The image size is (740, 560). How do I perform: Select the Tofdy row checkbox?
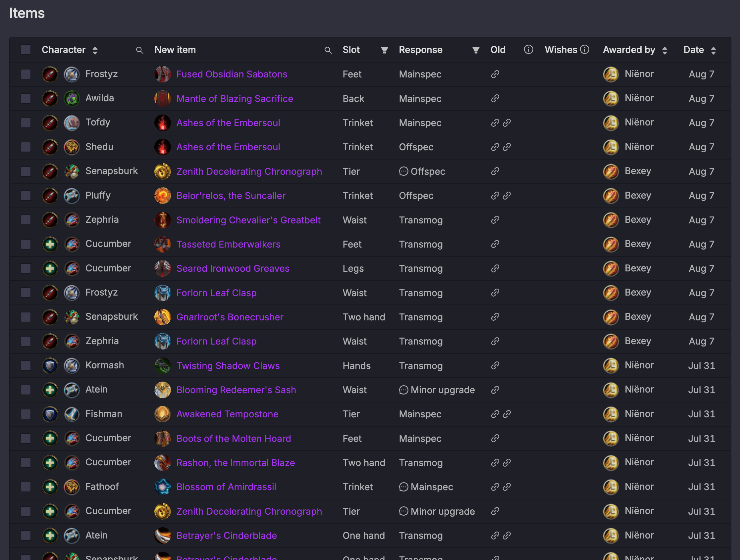(26, 123)
